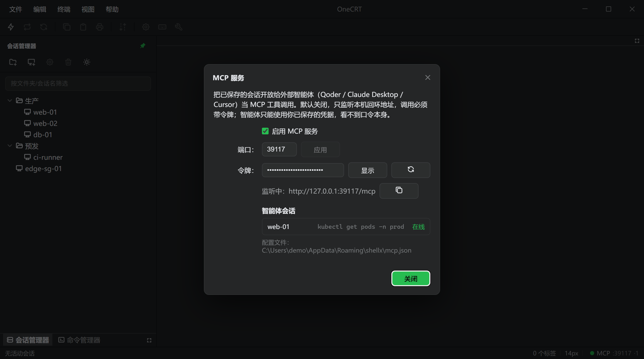Click the masked 令牌 token field

tap(303, 170)
